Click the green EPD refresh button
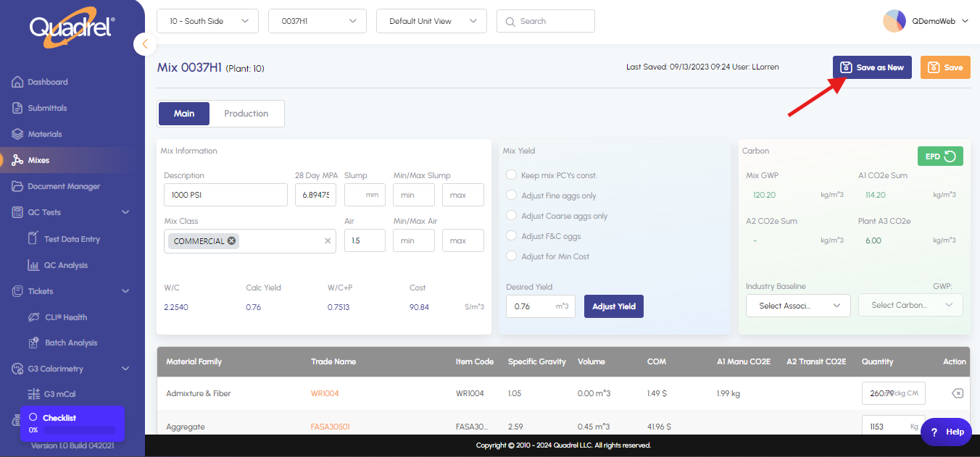Image resolution: width=980 pixels, height=457 pixels. (940, 156)
